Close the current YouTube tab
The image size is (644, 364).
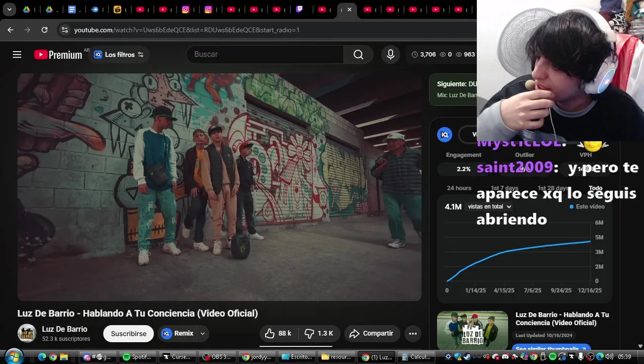point(349,10)
